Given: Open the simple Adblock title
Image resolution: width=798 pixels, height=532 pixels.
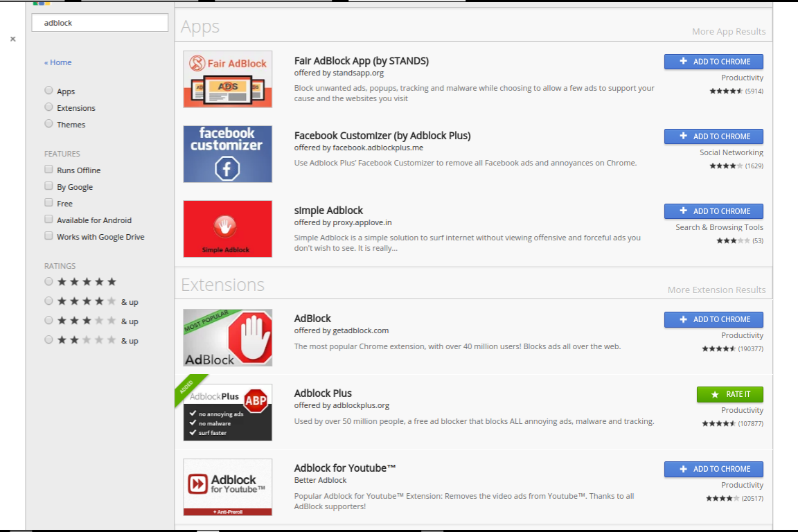Looking at the screenshot, I should [x=328, y=211].
